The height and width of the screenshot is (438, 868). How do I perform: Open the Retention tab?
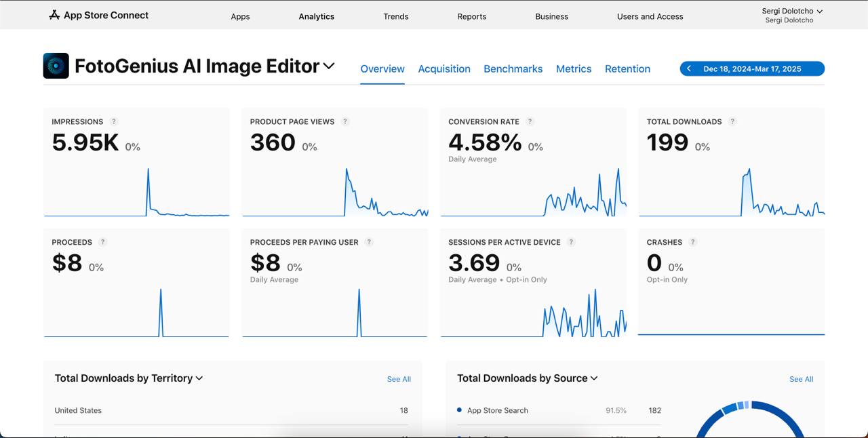coord(627,68)
